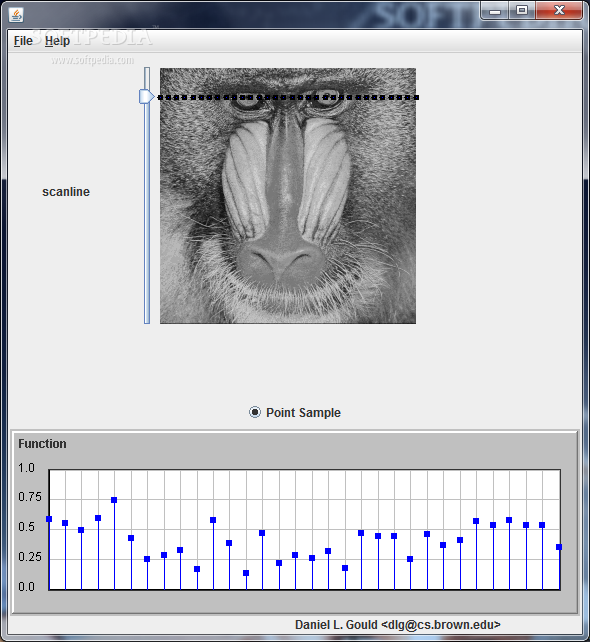Select the Point Sample radio button
The image size is (590, 642).
click(x=255, y=412)
